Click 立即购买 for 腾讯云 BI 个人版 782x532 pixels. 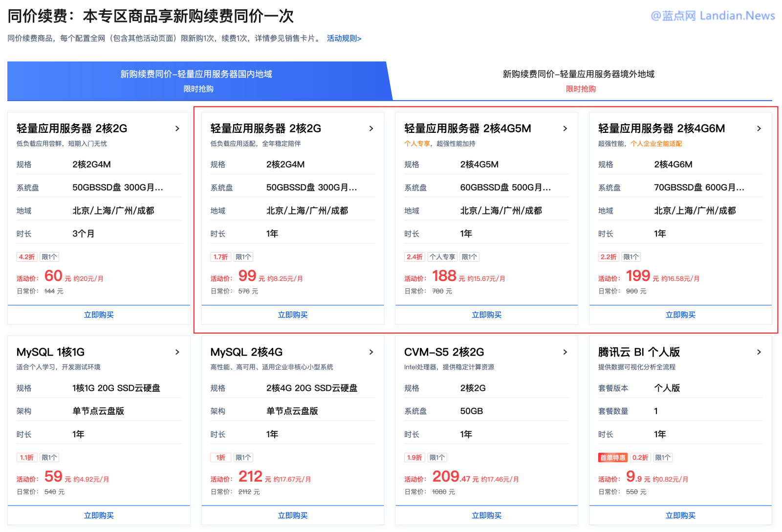point(680,515)
